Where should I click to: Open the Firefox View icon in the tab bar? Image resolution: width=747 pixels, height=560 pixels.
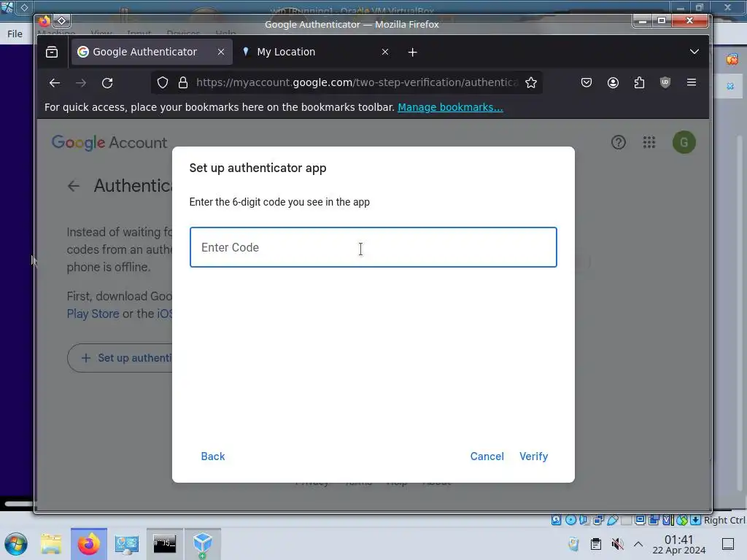pyautogui.click(x=52, y=52)
